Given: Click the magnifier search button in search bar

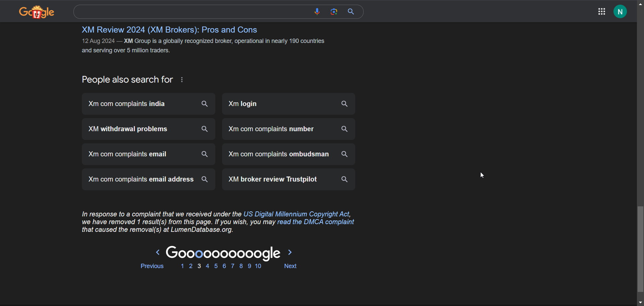Looking at the screenshot, I should coord(351,12).
